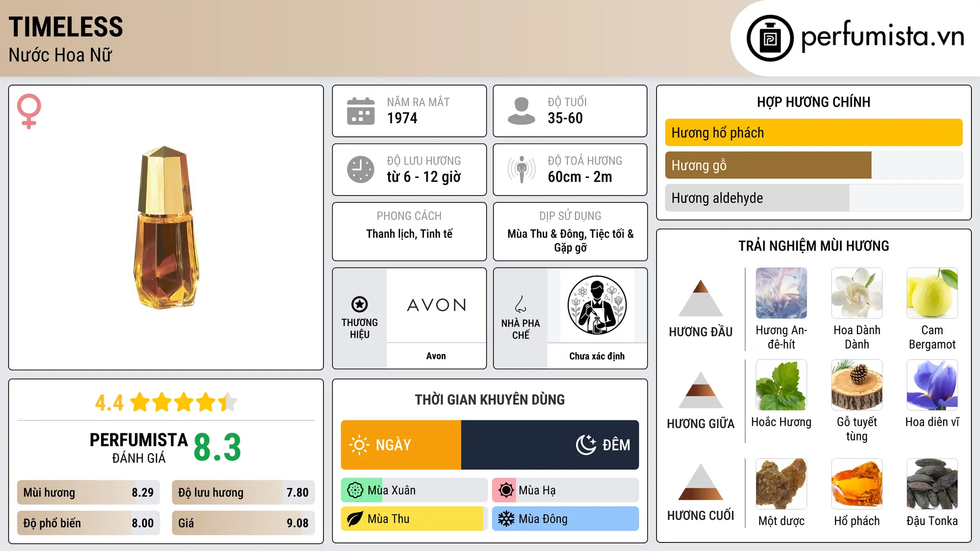Click the AVON brand logo
Viewport: 980px width, 551px height.
point(436,305)
